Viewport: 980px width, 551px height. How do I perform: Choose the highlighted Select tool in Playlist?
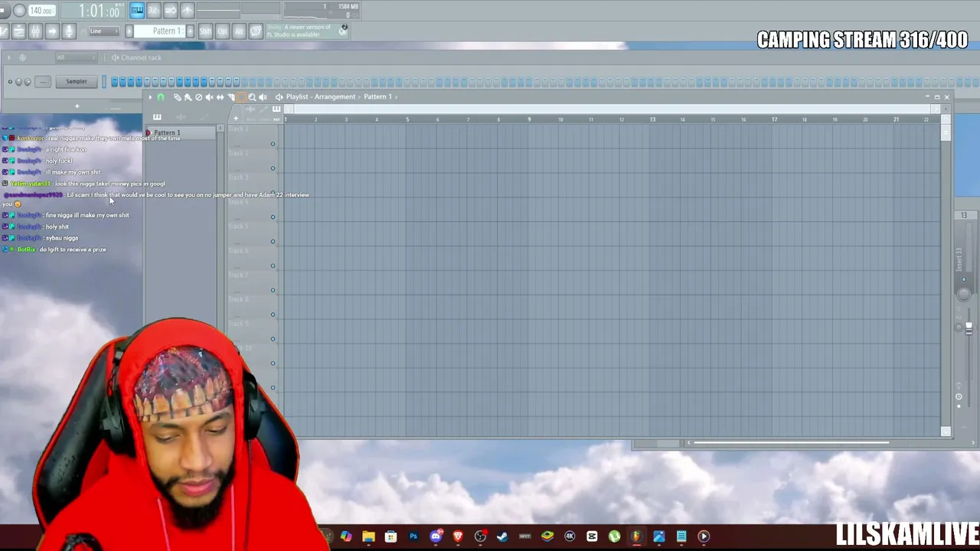(x=241, y=97)
